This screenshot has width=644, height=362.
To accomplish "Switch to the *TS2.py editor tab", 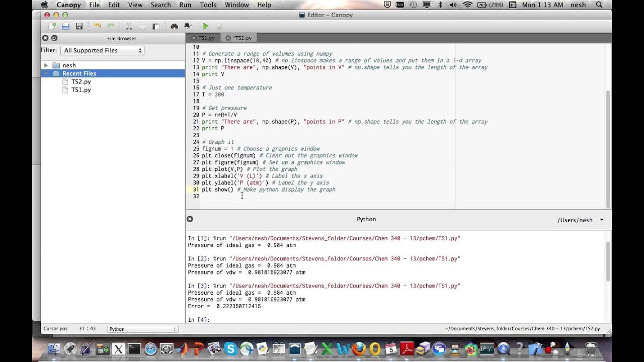I will [x=242, y=38].
